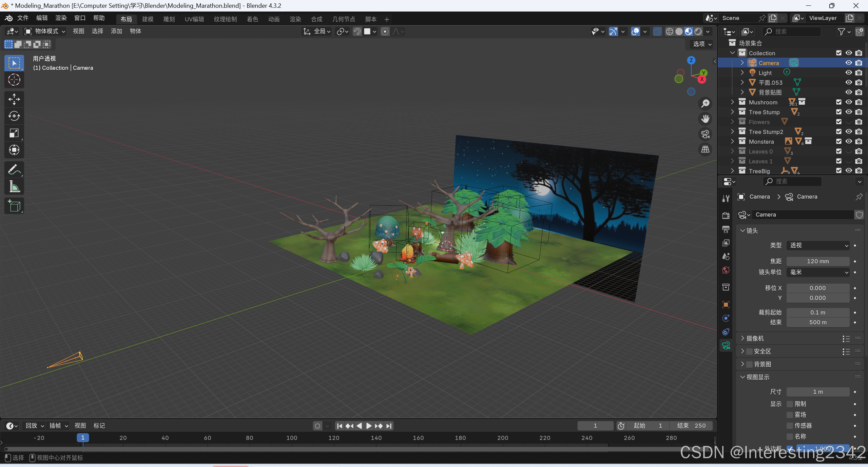Toggle camera view gizmo button
Viewport: 868px width, 467px height.
[x=705, y=134]
